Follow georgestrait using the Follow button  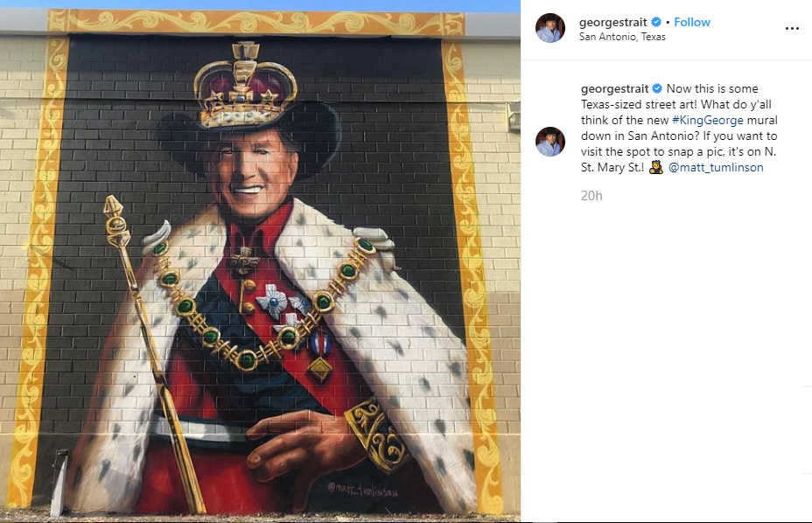pyautogui.click(x=692, y=22)
